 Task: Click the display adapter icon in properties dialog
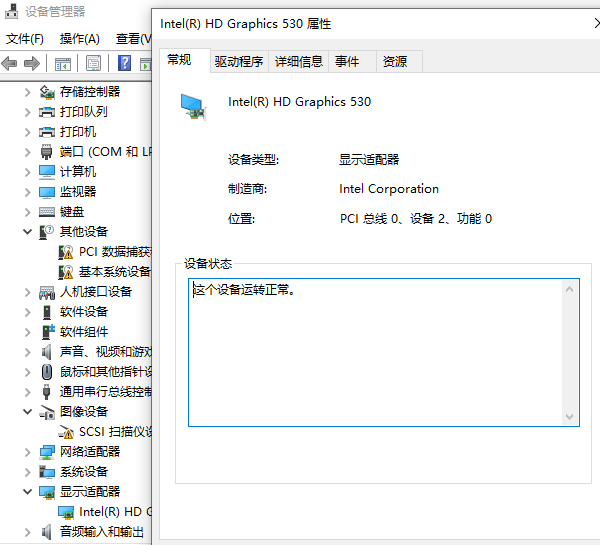tap(193, 107)
